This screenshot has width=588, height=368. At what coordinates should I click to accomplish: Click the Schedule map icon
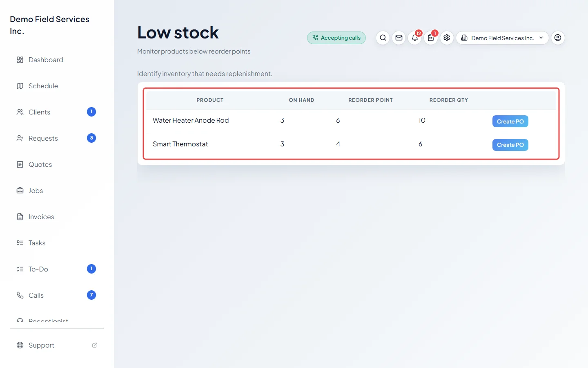20,86
